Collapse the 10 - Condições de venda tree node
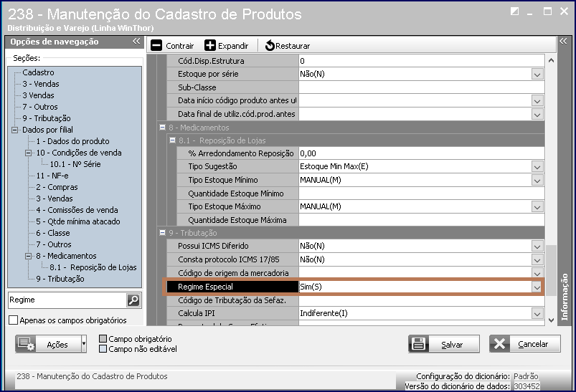 pos(28,153)
